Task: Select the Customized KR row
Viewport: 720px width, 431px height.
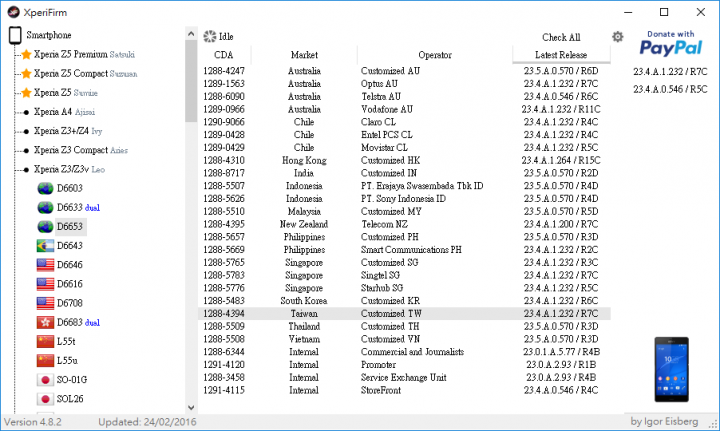Action: (405, 301)
